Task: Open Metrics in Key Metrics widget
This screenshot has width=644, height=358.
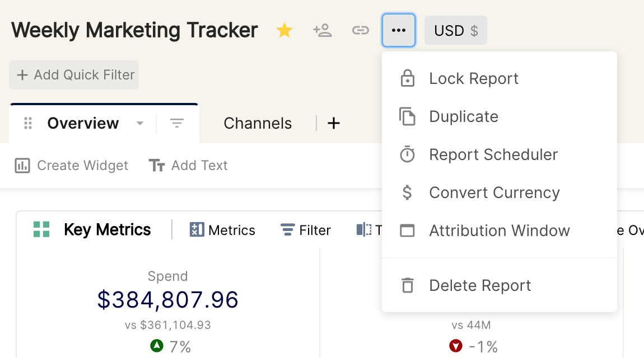Action: (222, 230)
